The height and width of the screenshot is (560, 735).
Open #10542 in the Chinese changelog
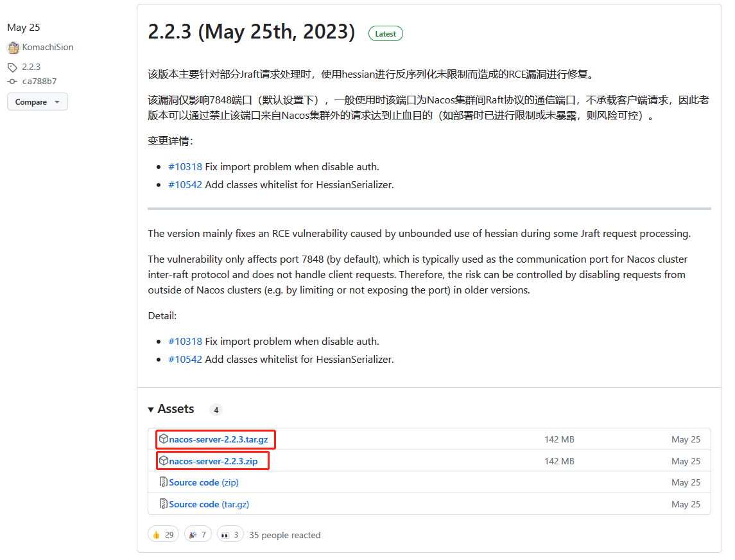185,185
